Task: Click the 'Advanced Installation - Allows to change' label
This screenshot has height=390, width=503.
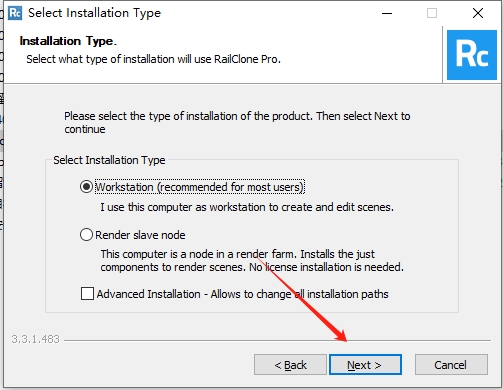Action: pos(194,294)
